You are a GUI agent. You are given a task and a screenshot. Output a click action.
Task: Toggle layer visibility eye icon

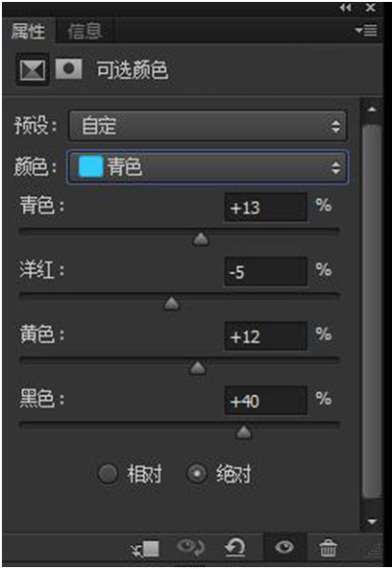[x=284, y=547]
